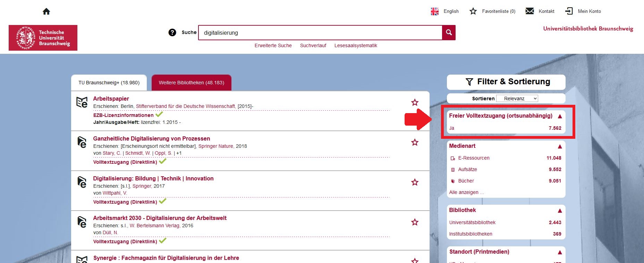Collapse the Standort (Printmedien) section
The image size is (644, 263).
point(560,252)
